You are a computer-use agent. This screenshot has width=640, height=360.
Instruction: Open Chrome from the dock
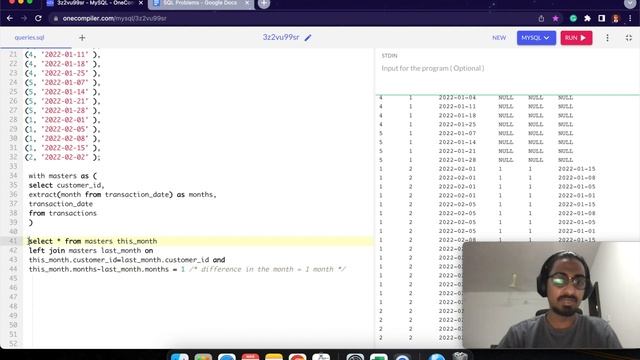(x=297, y=356)
